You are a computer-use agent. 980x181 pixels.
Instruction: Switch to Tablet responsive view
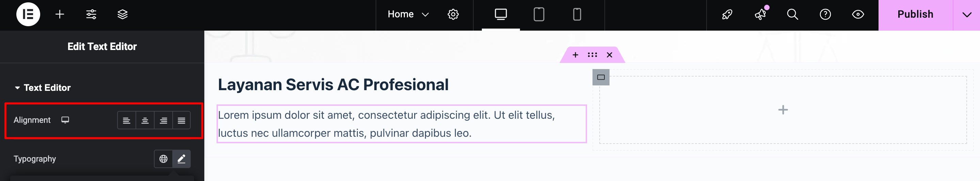(x=539, y=14)
